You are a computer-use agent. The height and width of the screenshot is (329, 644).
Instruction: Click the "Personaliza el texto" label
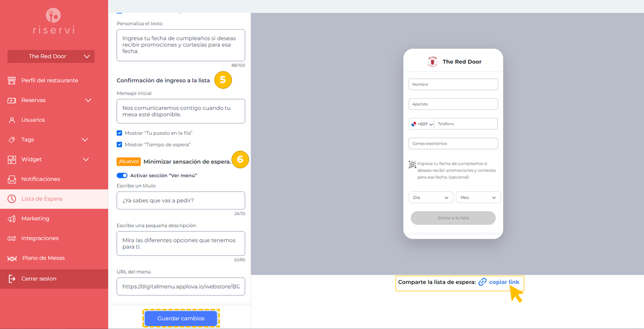(x=139, y=24)
